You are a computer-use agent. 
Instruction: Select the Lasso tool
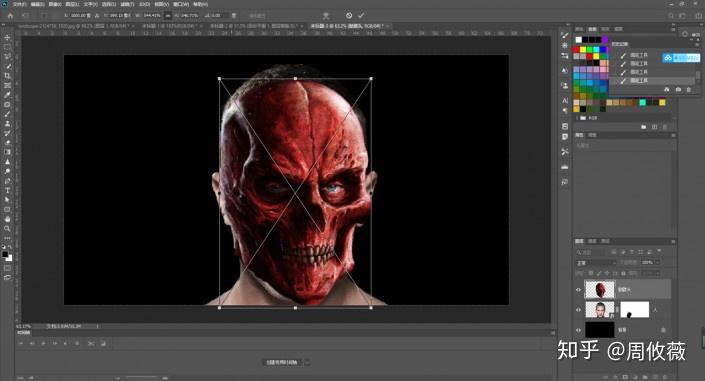click(7, 57)
